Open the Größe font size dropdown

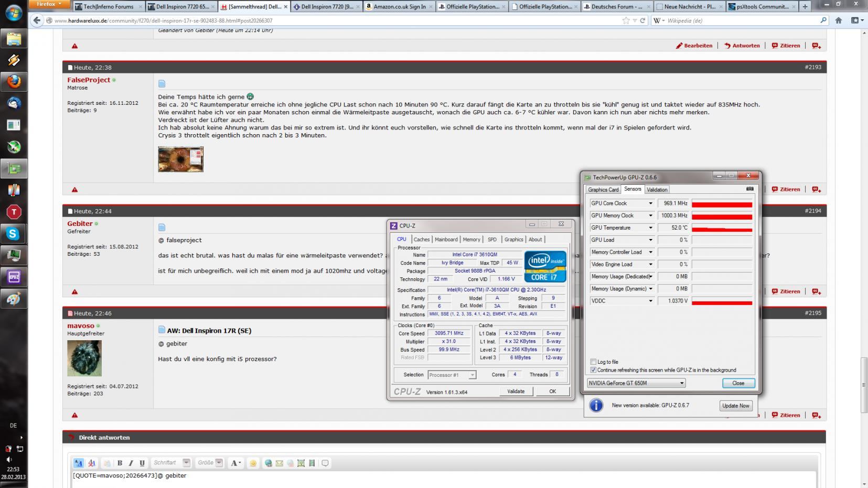(x=210, y=463)
